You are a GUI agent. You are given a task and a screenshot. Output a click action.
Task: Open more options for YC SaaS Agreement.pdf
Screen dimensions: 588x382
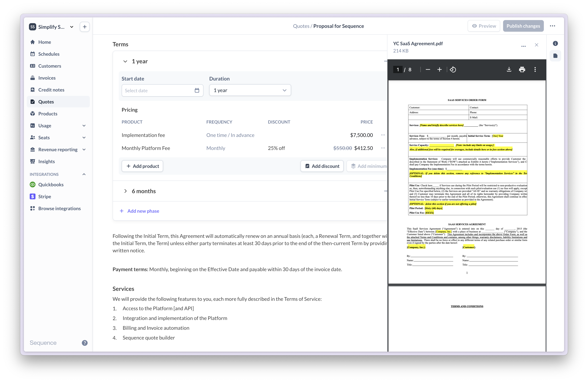tap(523, 46)
